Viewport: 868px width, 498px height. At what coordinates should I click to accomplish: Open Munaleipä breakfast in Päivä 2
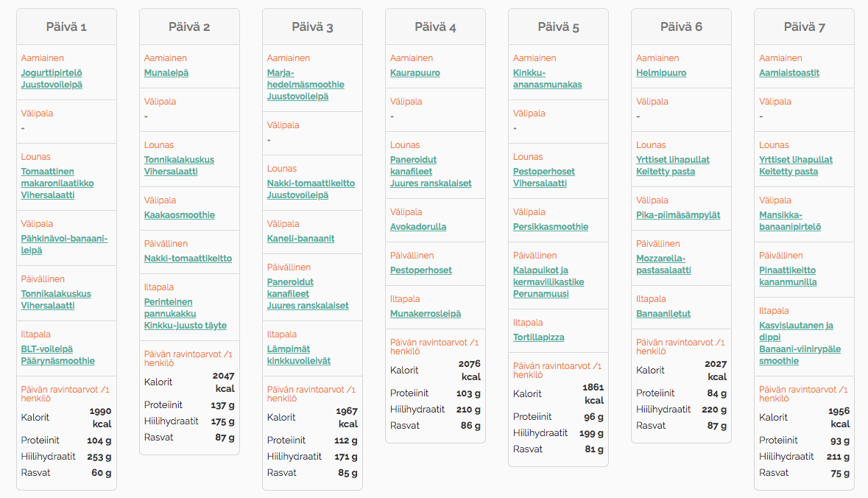click(x=166, y=73)
